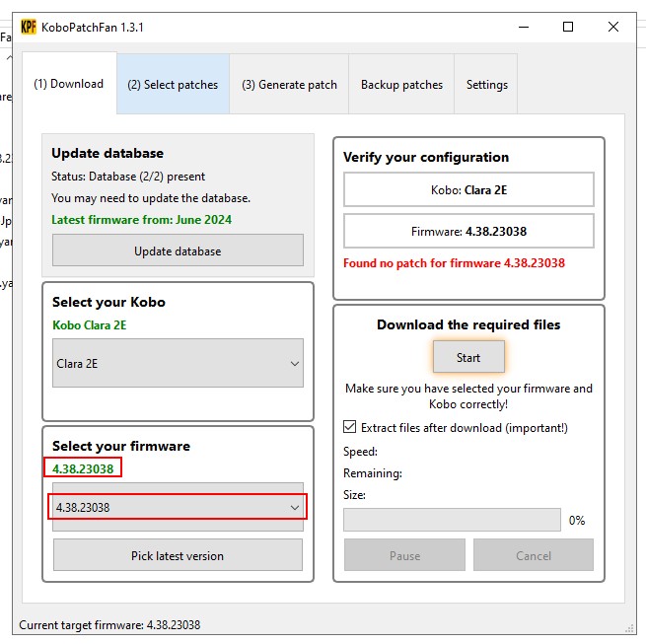This screenshot has height=644, width=646.
Task: Switch to the (2) Select patches tab
Action: [x=173, y=85]
